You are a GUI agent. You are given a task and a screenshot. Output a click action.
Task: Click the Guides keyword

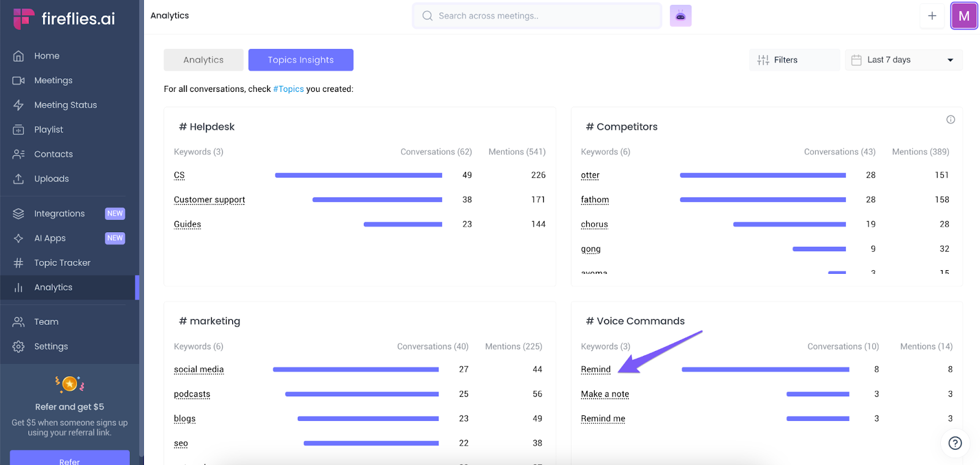click(x=187, y=224)
